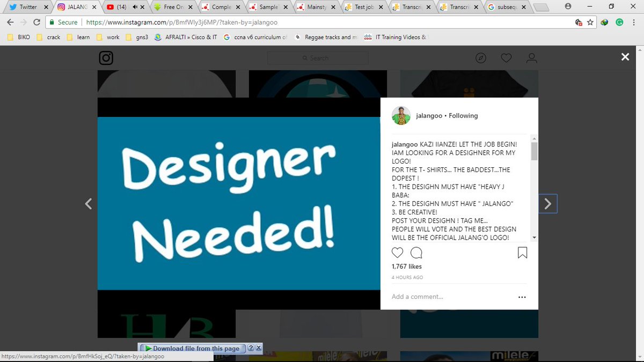The height and width of the screenshot is (362, 644).
Task: Click the Instagram Search box
Action: pos(318,58)
